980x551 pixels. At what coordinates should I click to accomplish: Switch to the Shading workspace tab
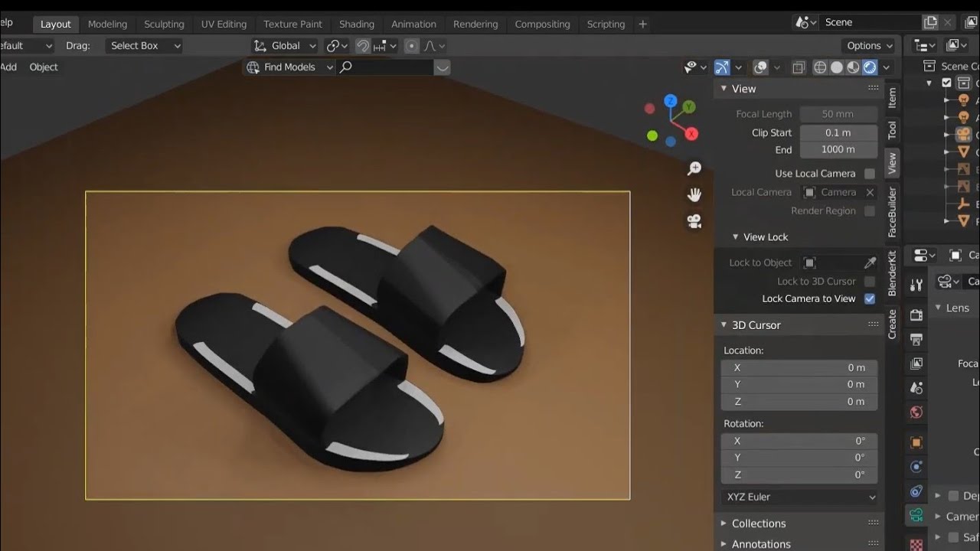[x=357, y=24]
